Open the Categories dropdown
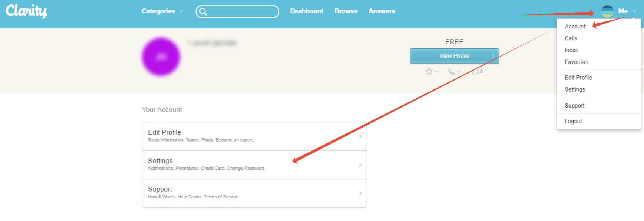644x221 pixels. pos(162,11)
